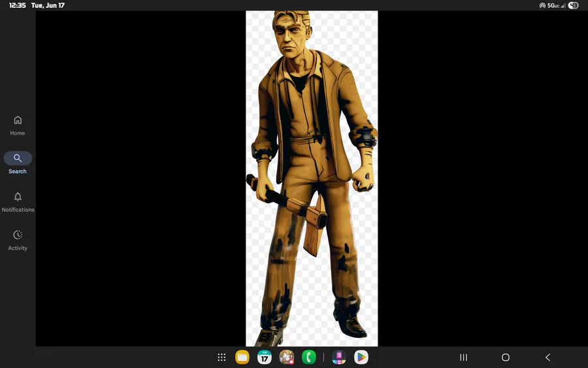Tap the 12:35 clock in status bar
This screenshot has width=588, height=368.
click(x=17, y=5)
